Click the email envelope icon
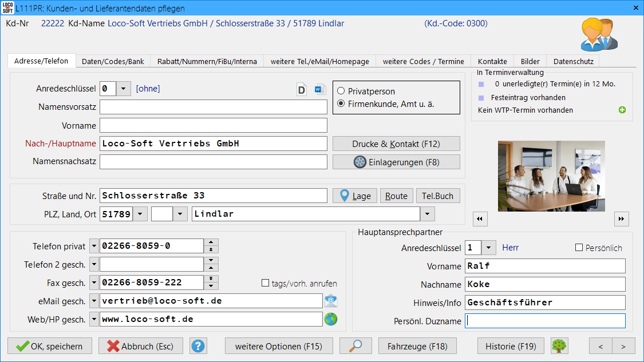 (331, 301)
